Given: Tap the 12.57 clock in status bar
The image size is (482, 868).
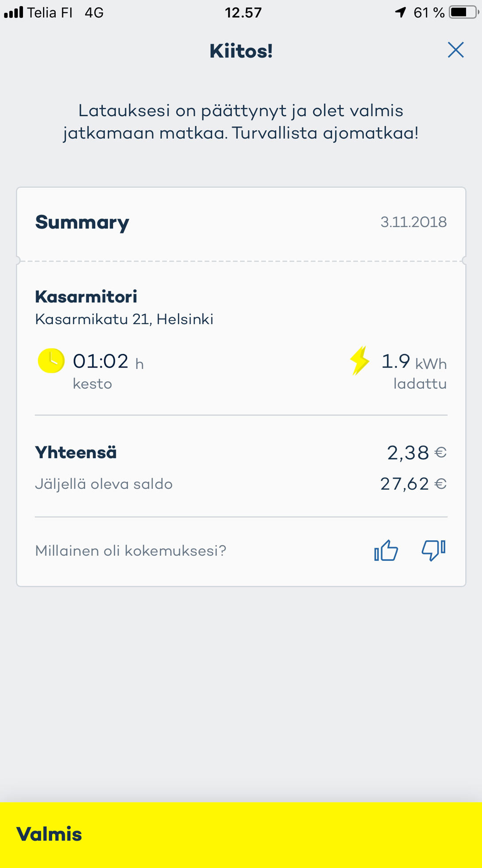Looking at the screenshot, I should point(243,12).
